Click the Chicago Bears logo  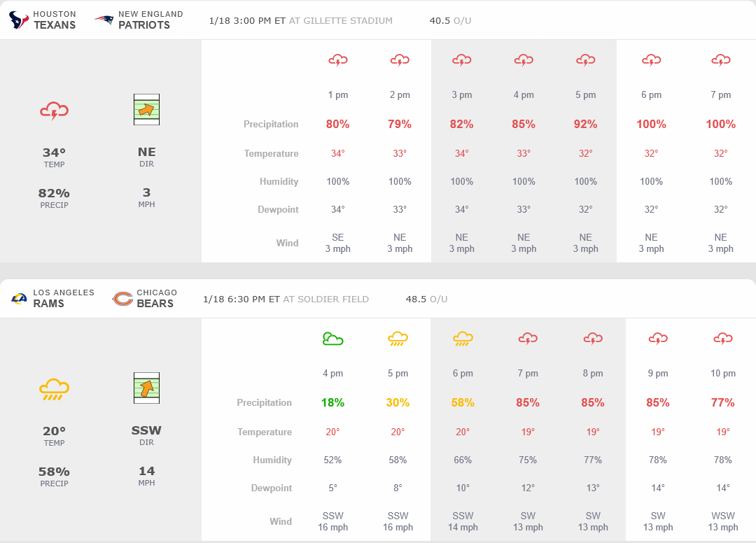click(x=122, y=299)
